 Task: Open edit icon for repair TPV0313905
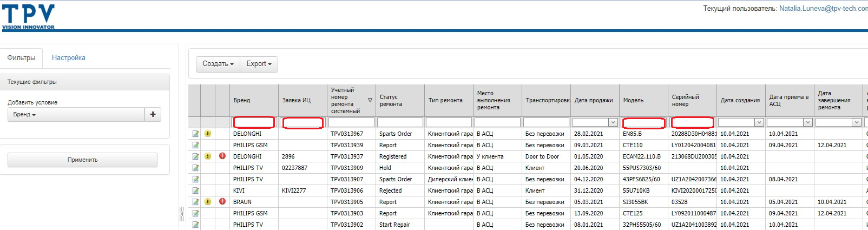(x=195, y=202)
